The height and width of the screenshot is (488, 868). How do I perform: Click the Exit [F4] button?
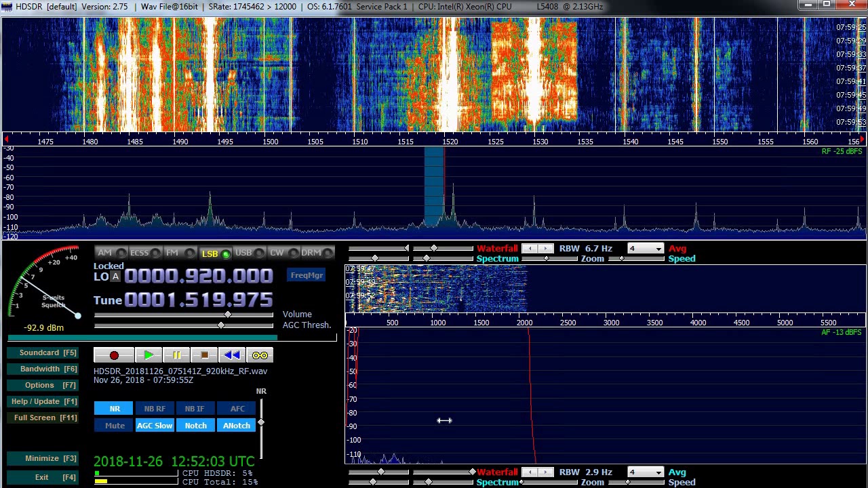click(43, 477)
